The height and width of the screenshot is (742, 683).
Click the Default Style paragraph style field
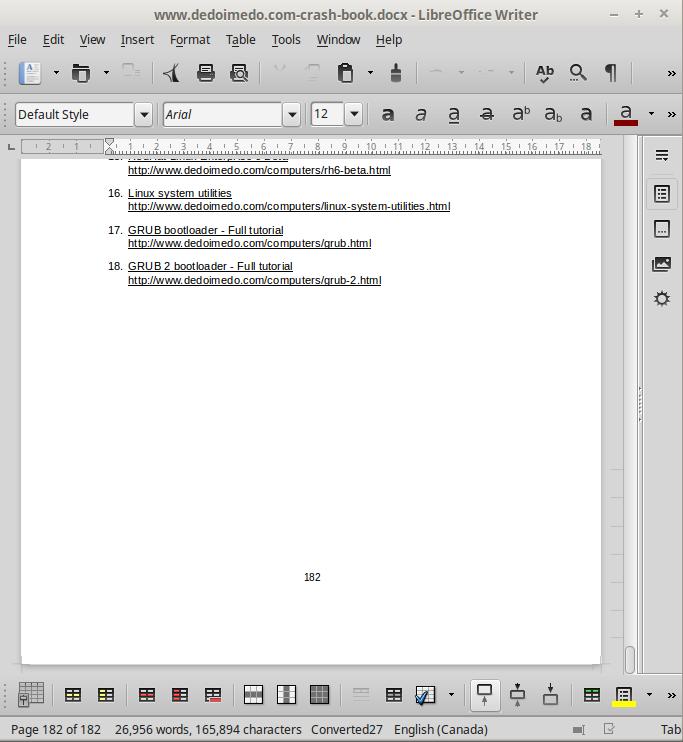click(74, 115)
